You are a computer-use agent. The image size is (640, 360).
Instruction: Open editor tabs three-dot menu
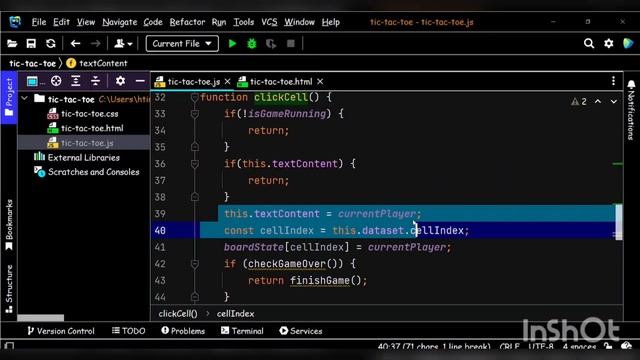point(613,81)
